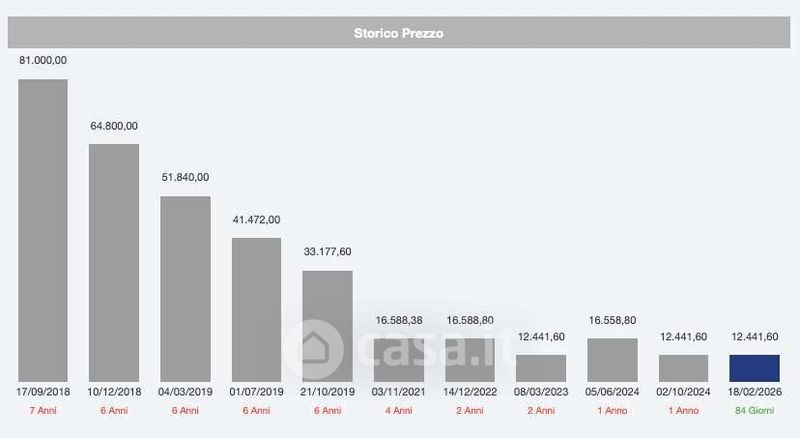Click the tallest bar for 17/09/2018
800x438 pixels.
click(x=43, y=230)
